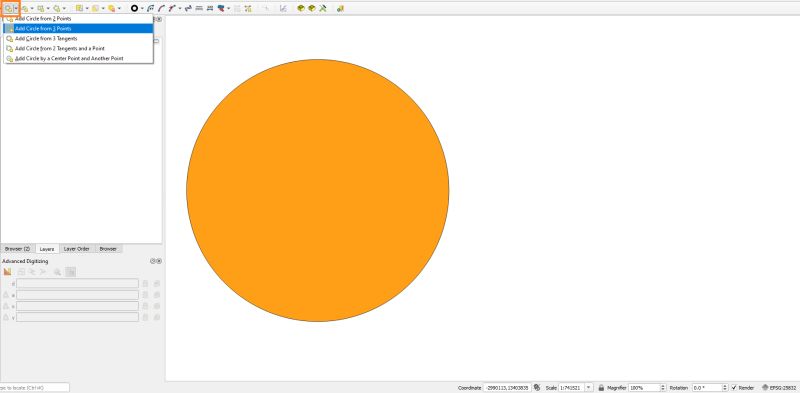Click the Coordinate value field
Screen dimensions: 800x393
(x=507, y=388)
